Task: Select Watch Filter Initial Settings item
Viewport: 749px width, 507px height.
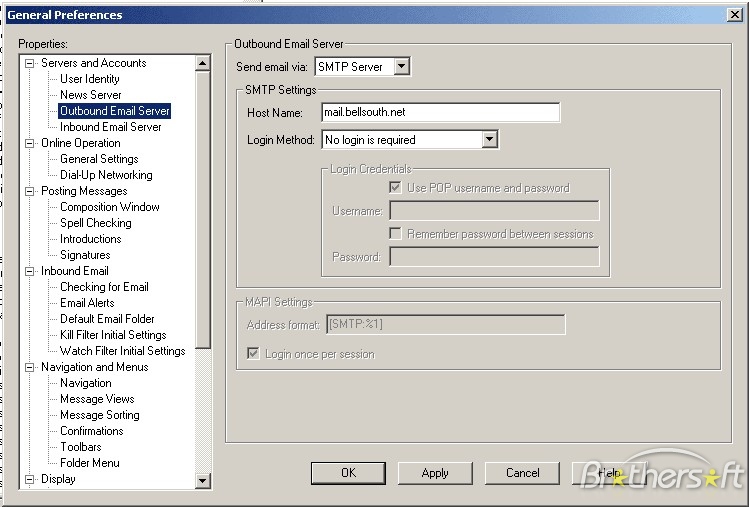Action: [122, 351]
